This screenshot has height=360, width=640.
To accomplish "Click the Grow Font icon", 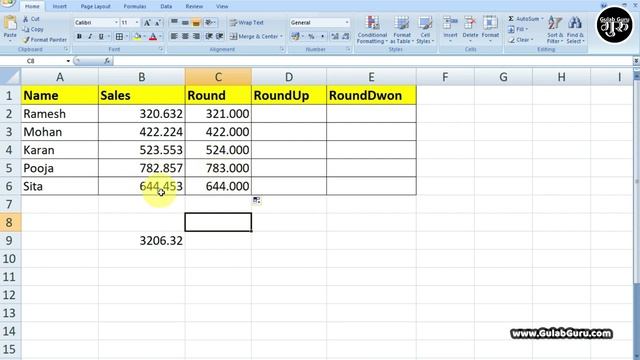I will coord(147,23).
